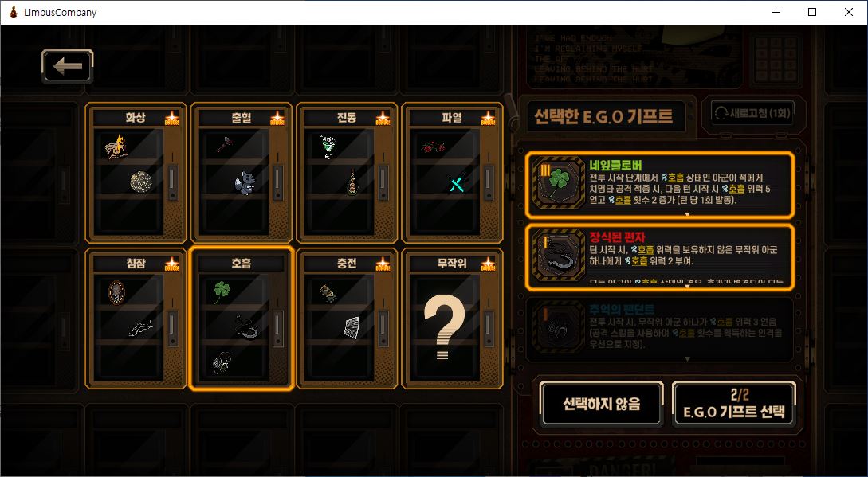This screenshot has width=868, height=477.
Task: Click the cyan crossed blades icon in 파열 cabinet
Action: 458,183
